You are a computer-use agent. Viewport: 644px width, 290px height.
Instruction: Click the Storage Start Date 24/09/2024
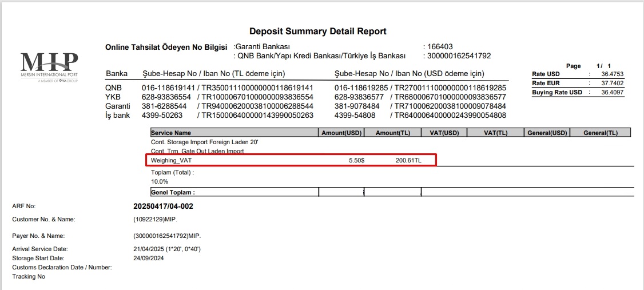pyautogui.click(x=148, y=257)
